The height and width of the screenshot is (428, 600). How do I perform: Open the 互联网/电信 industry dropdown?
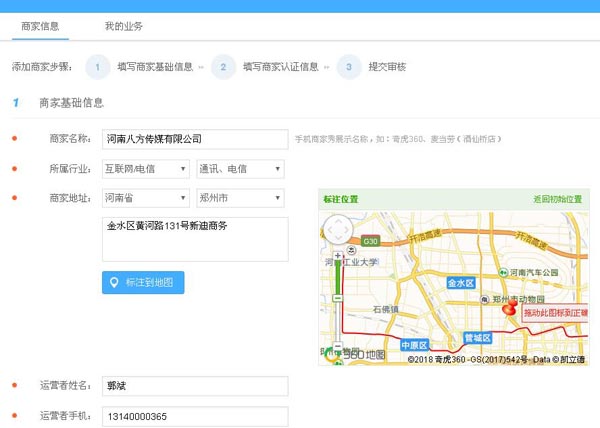point(146,168)
